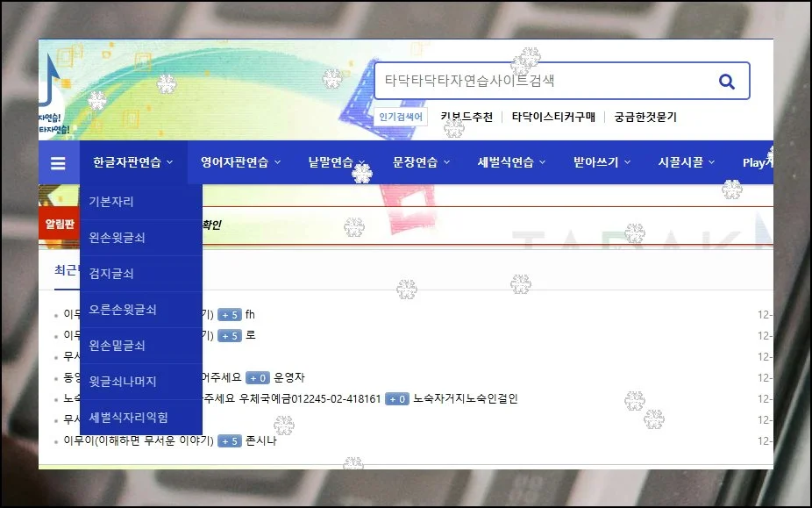Viewport: 812px width, 508px height.
Task: Select 왼손밑글쇠 menu entry
Action: click(x=117, y=346)
